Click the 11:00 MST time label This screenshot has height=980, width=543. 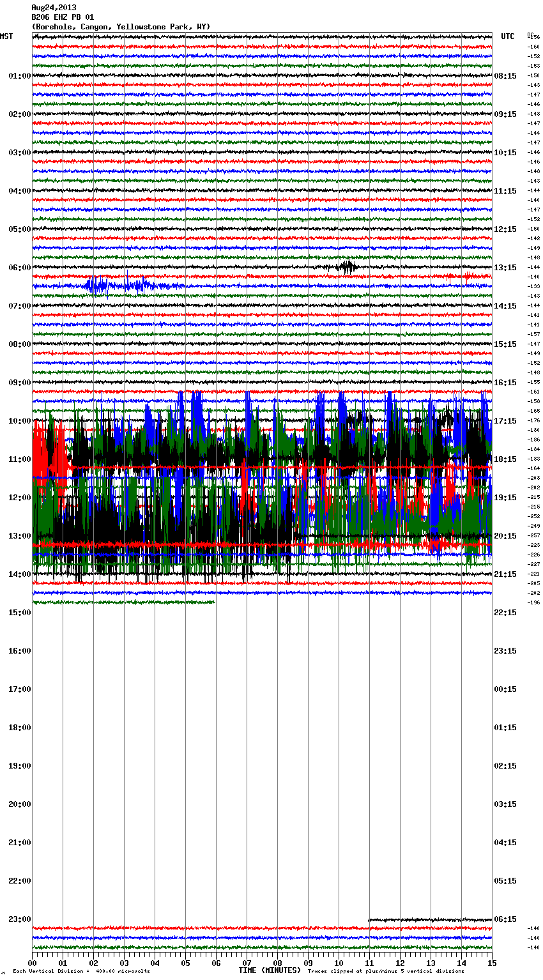click(20, 459)
